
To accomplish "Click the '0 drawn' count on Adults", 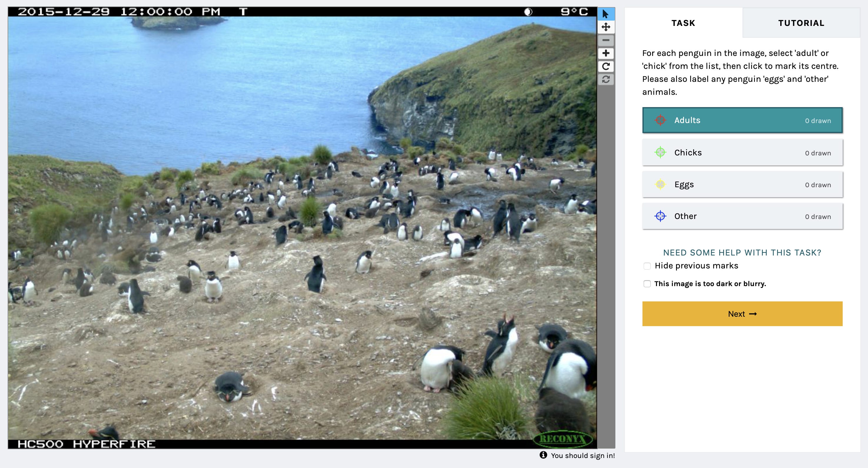I will [x=818, y=121].
